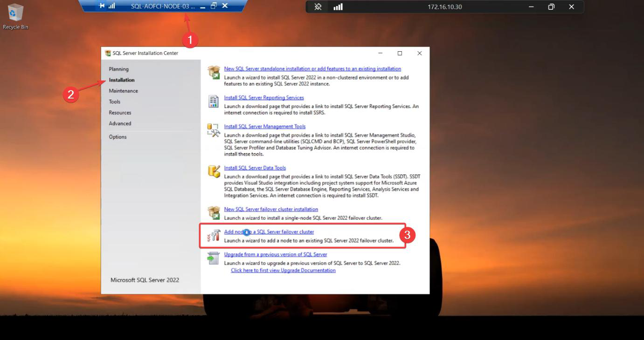Open the Recycle Bin desktop icon
Screen dimensions: 644x340
[x=15, y=16]
